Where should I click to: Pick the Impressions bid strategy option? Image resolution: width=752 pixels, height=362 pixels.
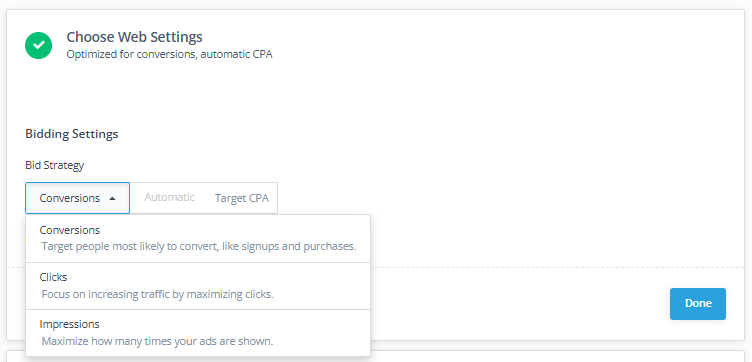pyautogui.click(x=198, y=333)
